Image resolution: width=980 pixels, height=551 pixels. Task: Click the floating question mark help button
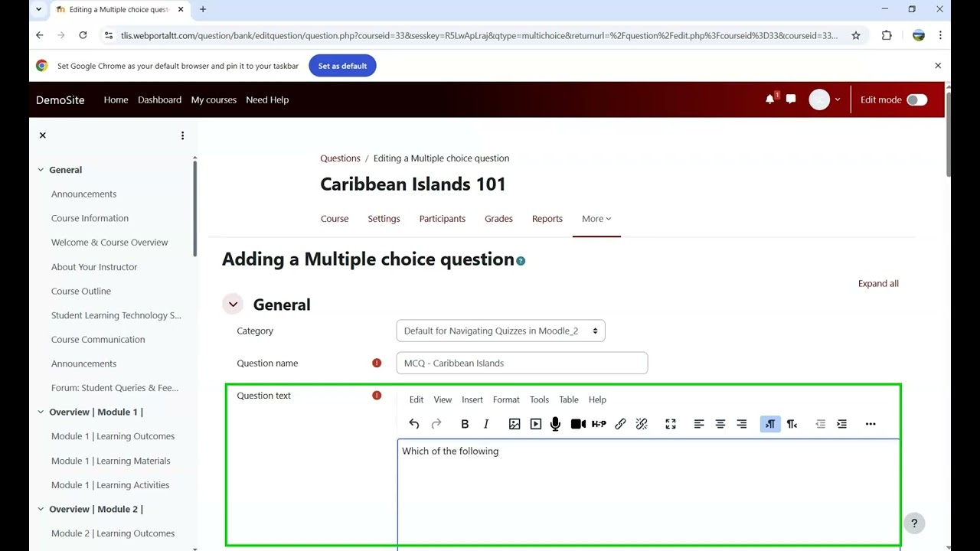[914, 523]
